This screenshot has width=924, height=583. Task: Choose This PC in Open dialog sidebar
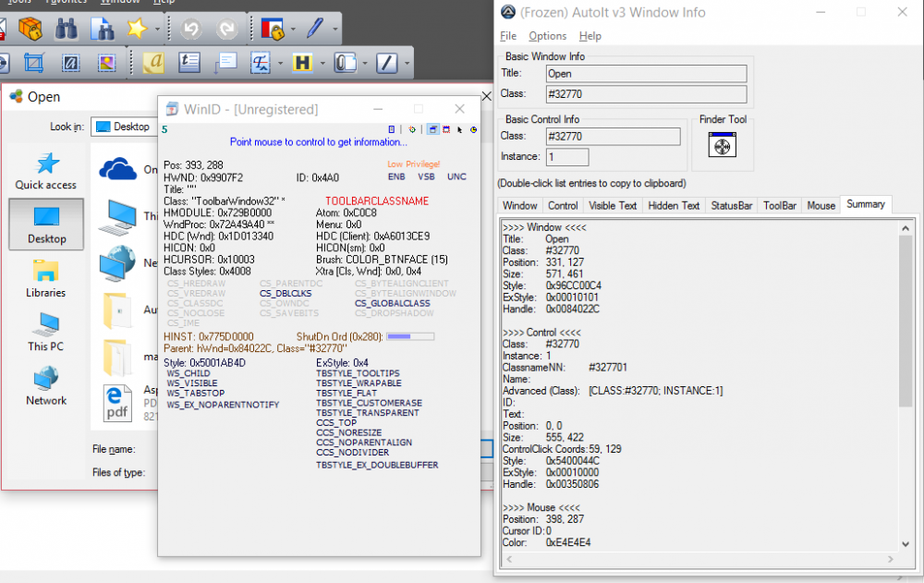click(x=46, y=333)
